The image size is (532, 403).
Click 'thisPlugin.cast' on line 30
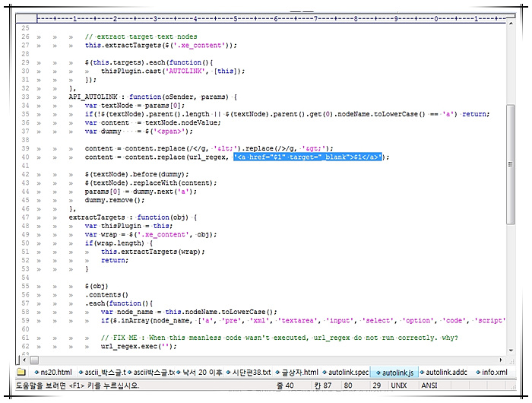point(131,71)
